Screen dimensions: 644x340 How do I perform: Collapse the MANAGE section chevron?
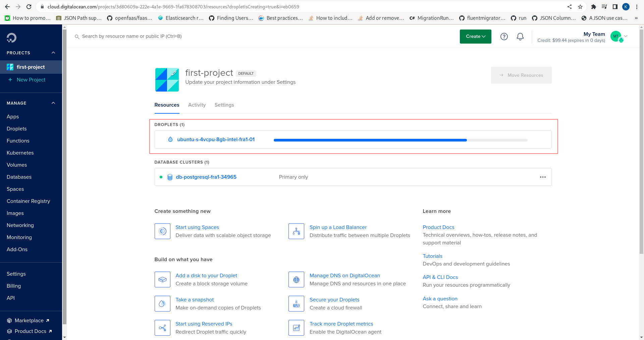click(x=53, y=103)
